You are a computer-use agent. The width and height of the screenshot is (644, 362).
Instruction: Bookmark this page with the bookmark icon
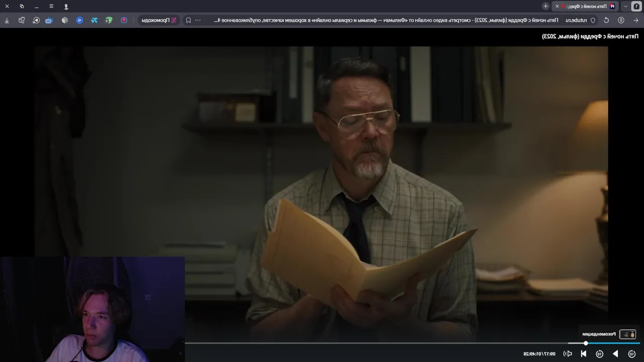[x=188, y=20]
